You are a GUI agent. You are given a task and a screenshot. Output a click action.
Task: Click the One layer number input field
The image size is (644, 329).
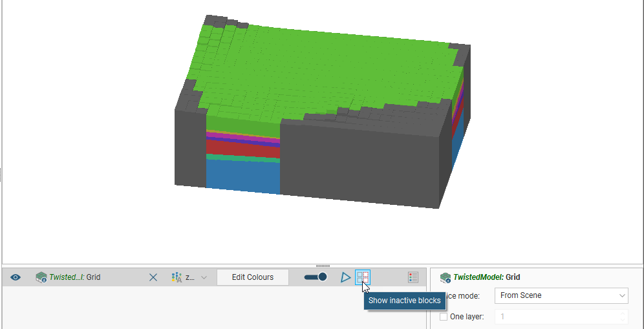coord(556,317)
